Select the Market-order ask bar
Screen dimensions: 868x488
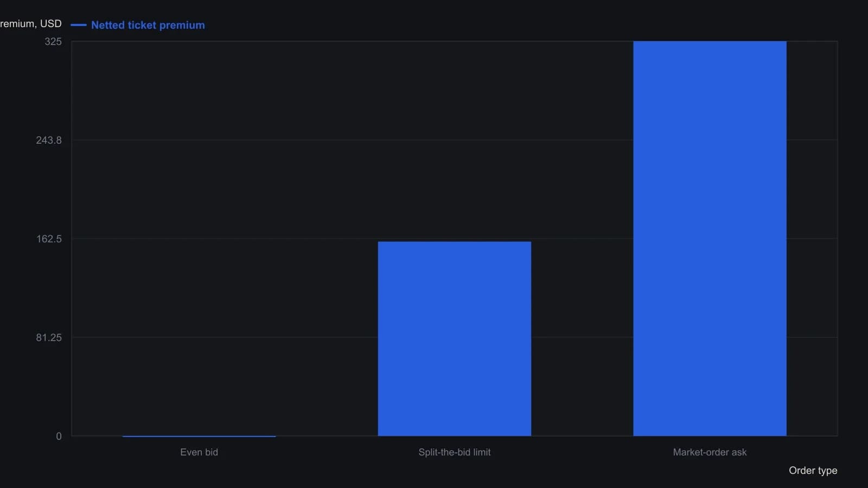(710, 239)
